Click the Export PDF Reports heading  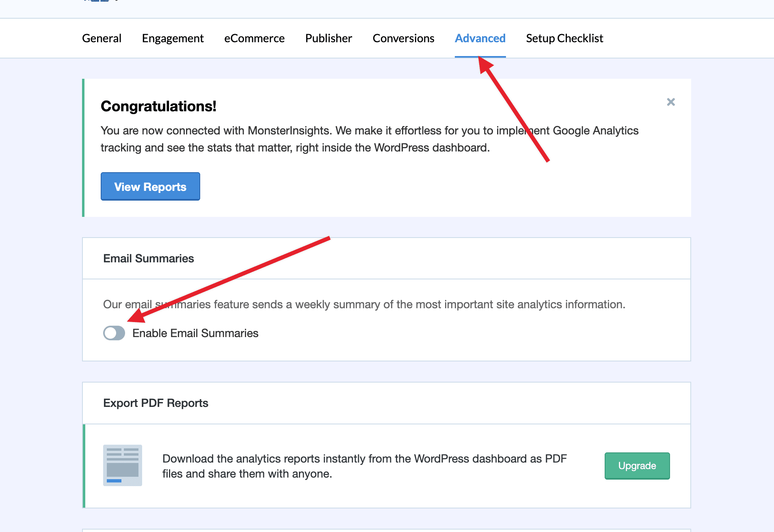[x=156, y=403]
